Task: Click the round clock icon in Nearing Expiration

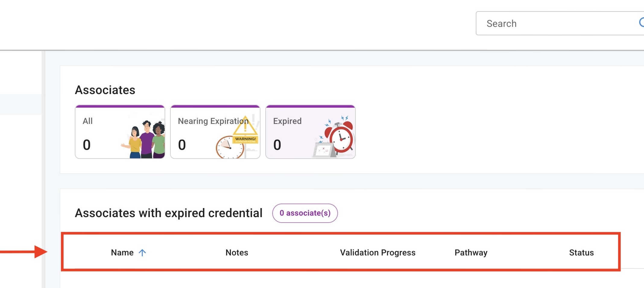Action: (229, 147)
